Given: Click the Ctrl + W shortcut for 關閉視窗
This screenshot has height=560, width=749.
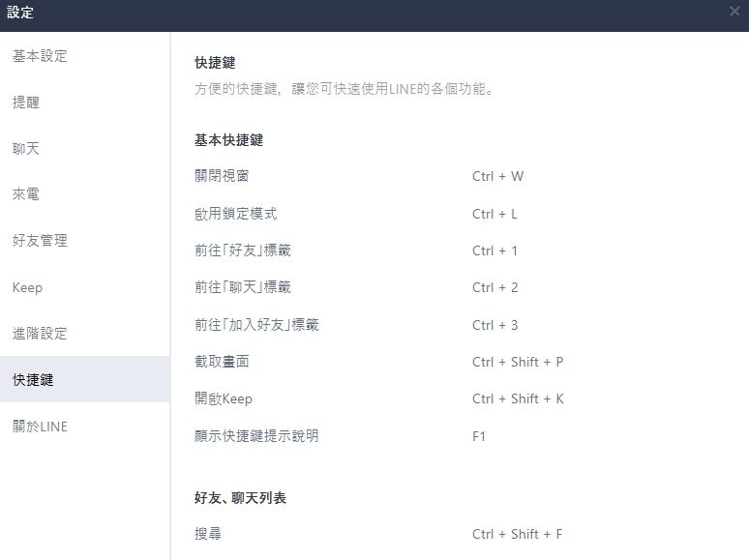Looking at the screenshot, I should [x=497, y=177].
